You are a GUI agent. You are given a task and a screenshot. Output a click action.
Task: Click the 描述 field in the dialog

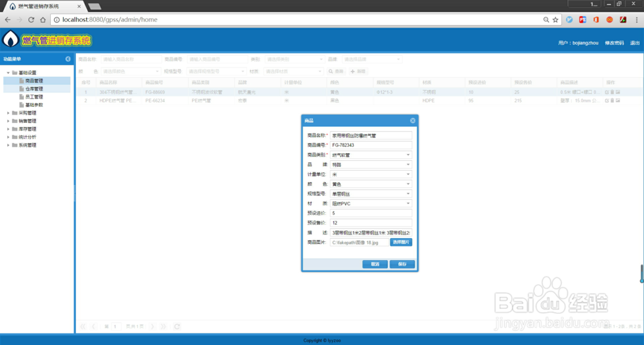(371, 233)
